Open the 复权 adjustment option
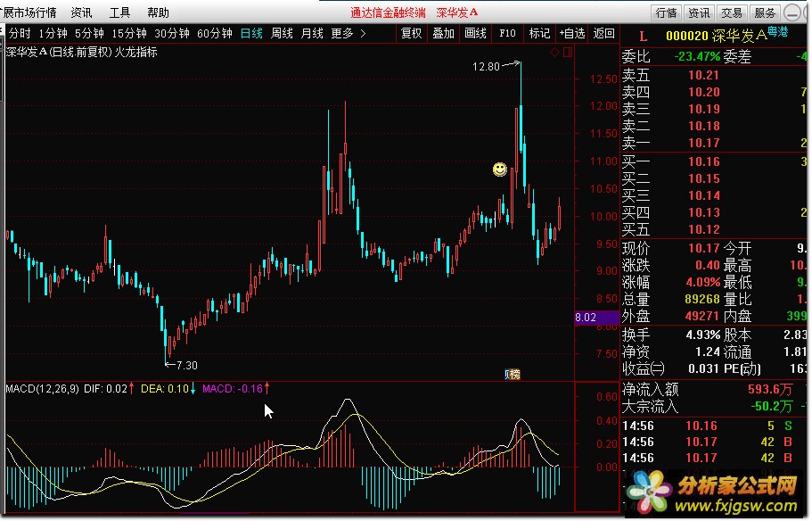 411,34
